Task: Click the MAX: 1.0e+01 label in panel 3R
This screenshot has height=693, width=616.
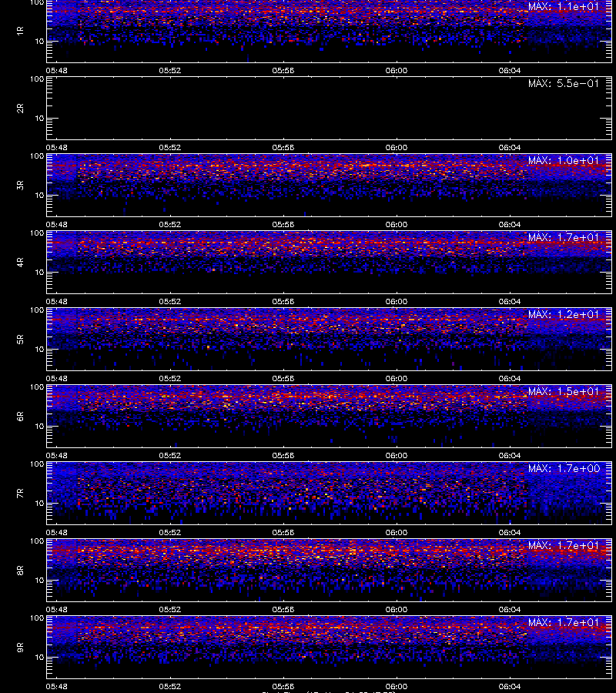Action: click(x=564, y=160)
